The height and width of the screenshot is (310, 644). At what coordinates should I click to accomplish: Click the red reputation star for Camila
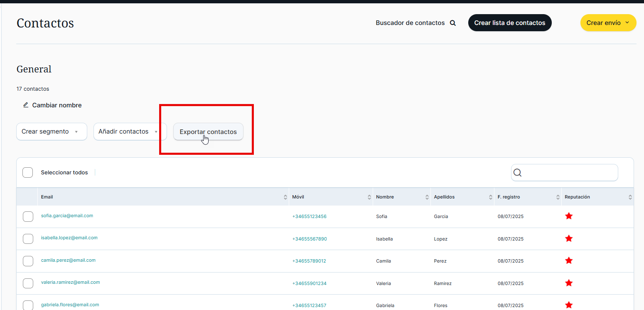click(x=569, y=260)
